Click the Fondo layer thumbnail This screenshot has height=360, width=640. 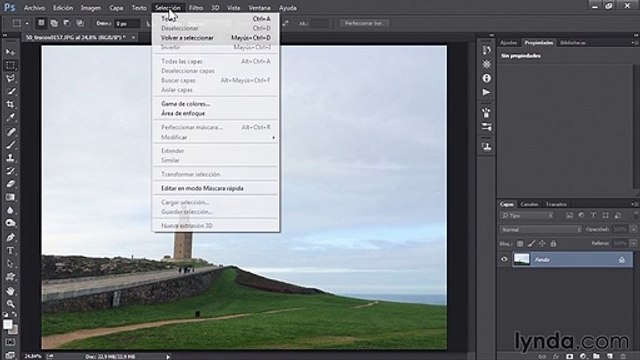tap(521, 259)
